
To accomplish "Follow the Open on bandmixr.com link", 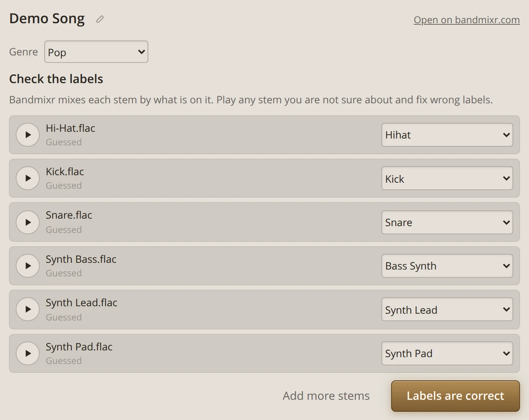I will [466, 20].
